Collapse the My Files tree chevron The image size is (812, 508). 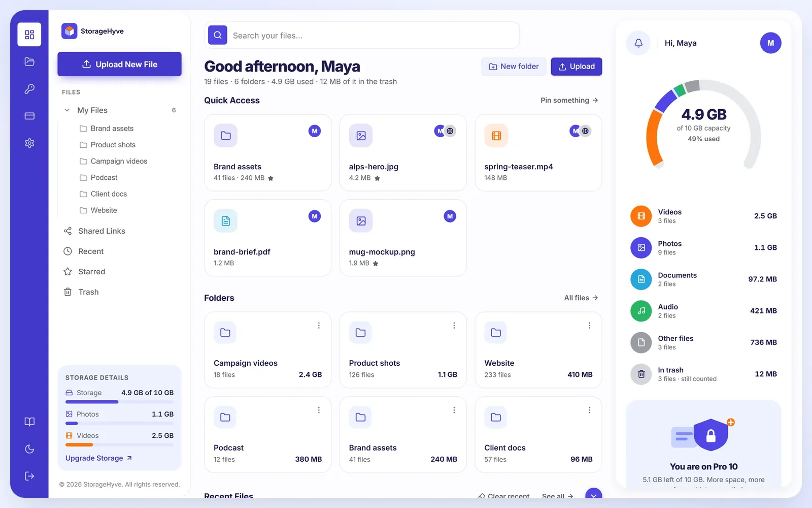pos(67,110)
